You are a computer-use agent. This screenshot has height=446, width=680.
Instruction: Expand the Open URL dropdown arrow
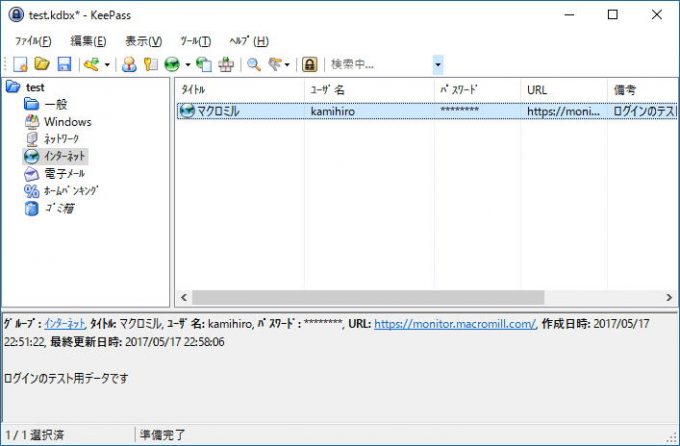(x=188, y=65)
